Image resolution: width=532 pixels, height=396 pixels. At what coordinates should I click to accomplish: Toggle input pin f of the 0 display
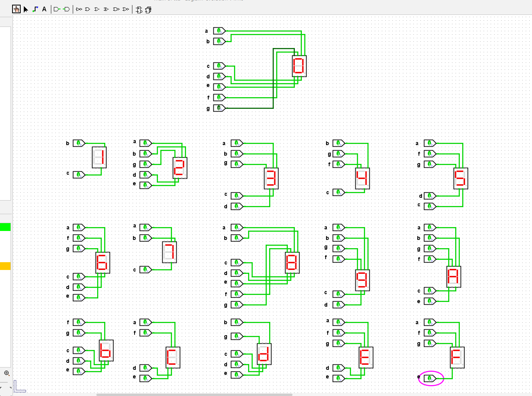(x=219, y=98)
